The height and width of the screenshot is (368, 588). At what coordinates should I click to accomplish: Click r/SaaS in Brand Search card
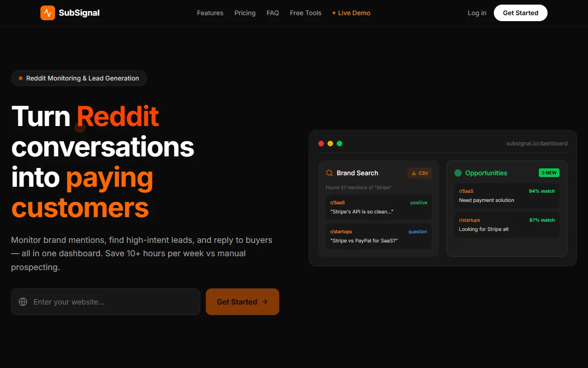click(338, 202)
